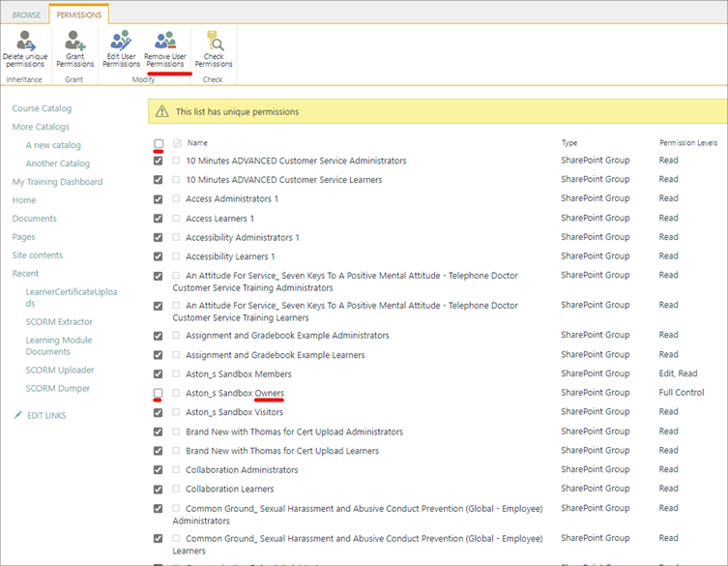
Task: Go to Site contents page
Action: tap(37, 255)
